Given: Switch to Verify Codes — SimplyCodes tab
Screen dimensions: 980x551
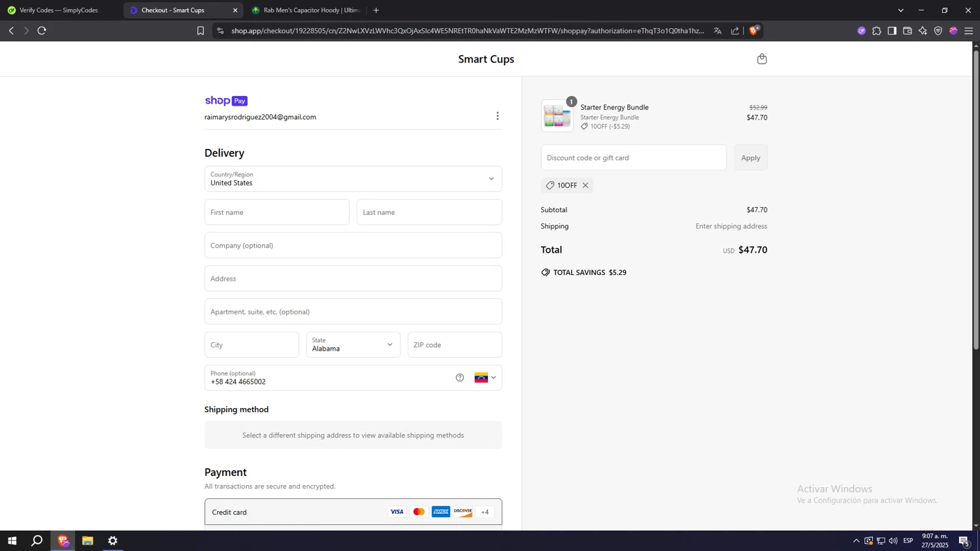Looking at the screenshot, I should point(59,10).
